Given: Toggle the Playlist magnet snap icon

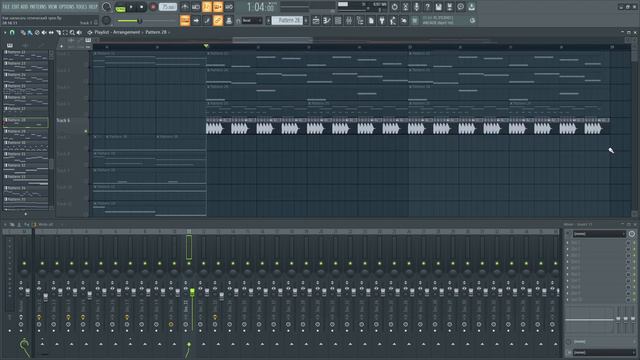Looking at the screenshot, I should tap(12, 32).
